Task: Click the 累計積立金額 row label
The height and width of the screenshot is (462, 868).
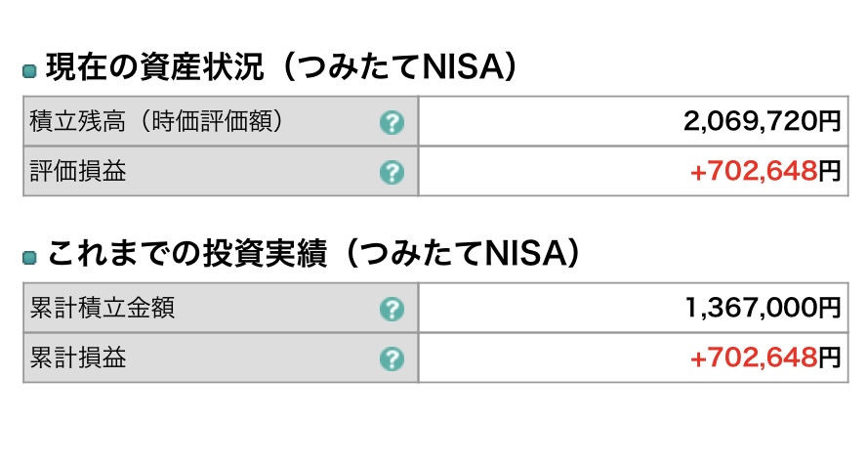Action: pos(102,308)
